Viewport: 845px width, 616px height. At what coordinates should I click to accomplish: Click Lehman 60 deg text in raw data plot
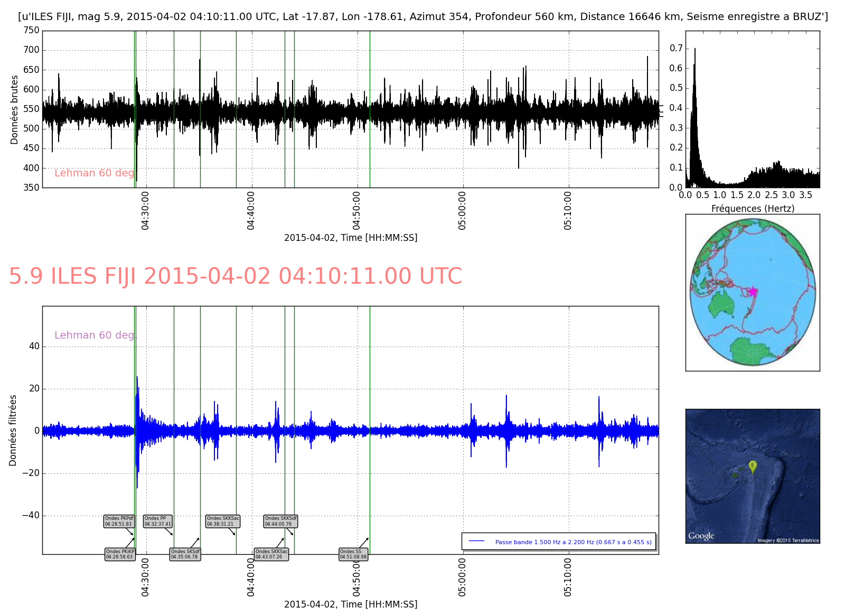95,173
